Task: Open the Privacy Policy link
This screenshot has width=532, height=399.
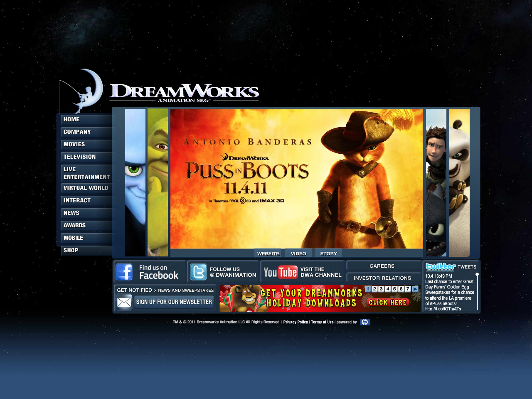Action: click(x=296, y=322)
